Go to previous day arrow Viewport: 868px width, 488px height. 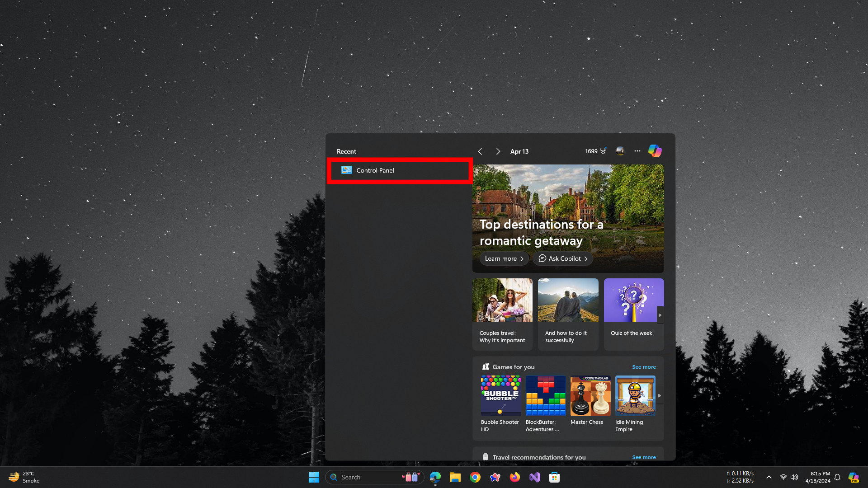480,151
